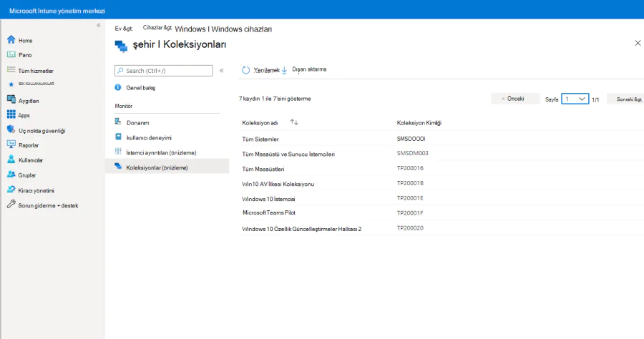Screen dimensions: 644x339
Task: Open Kullanıcılar in the sidebar
Action: pyautogui.click(x=31, y=160)
